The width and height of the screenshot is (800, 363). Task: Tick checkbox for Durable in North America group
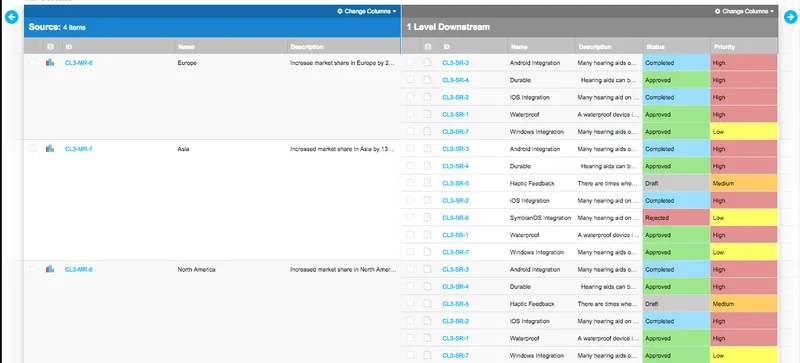[410, 286]
